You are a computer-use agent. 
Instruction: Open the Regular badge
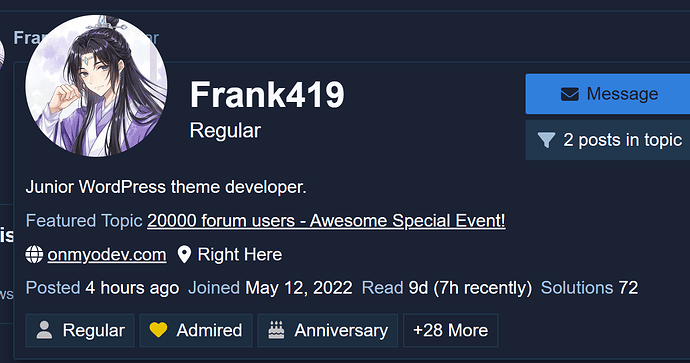80,330
